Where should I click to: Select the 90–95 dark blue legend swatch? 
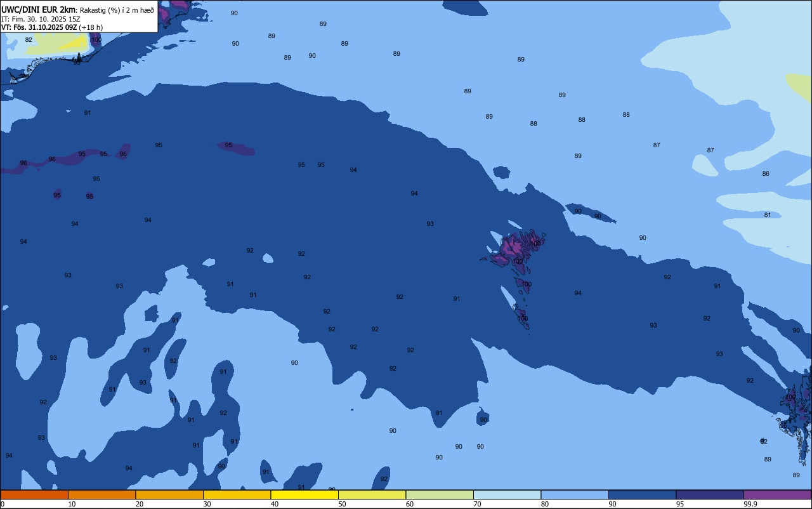pyautogui.click(x=642, y=494)
